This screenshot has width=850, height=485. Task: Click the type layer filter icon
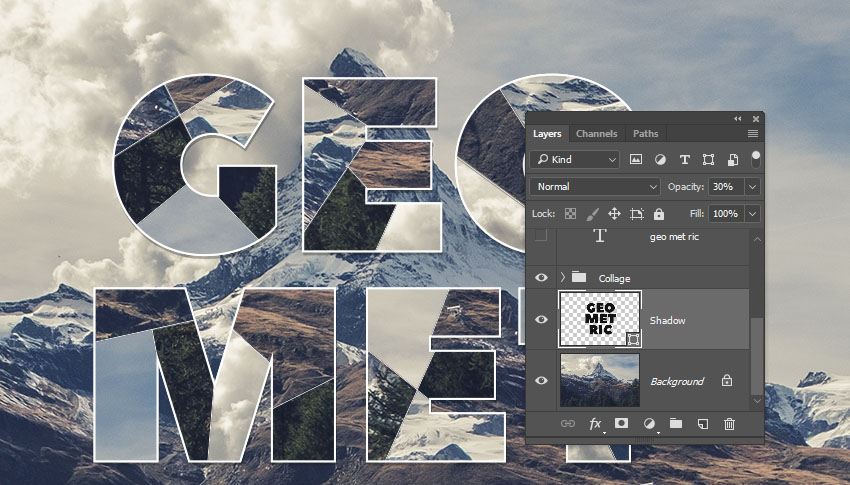pyautogui.click(x=684, y=159)
